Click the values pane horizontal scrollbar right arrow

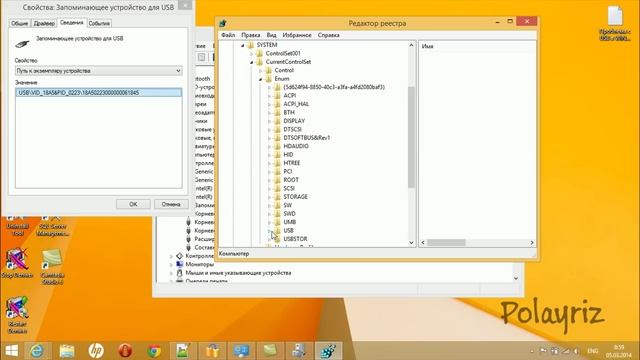click(x=532, y=242)
